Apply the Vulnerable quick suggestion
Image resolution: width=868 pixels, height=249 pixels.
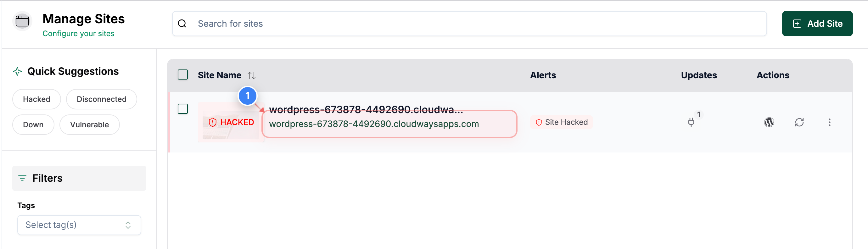pos(89,125)
